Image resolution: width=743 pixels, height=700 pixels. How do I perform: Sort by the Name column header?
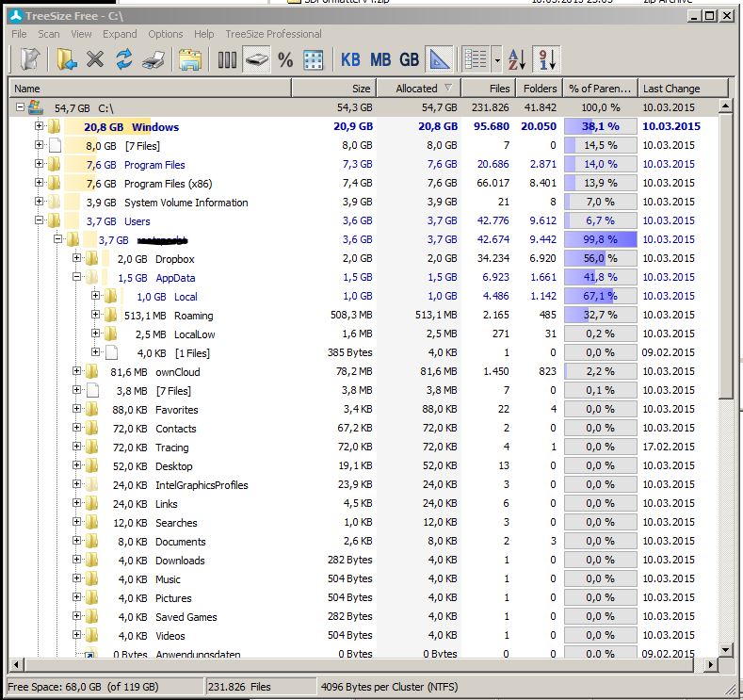click(150, 89)
